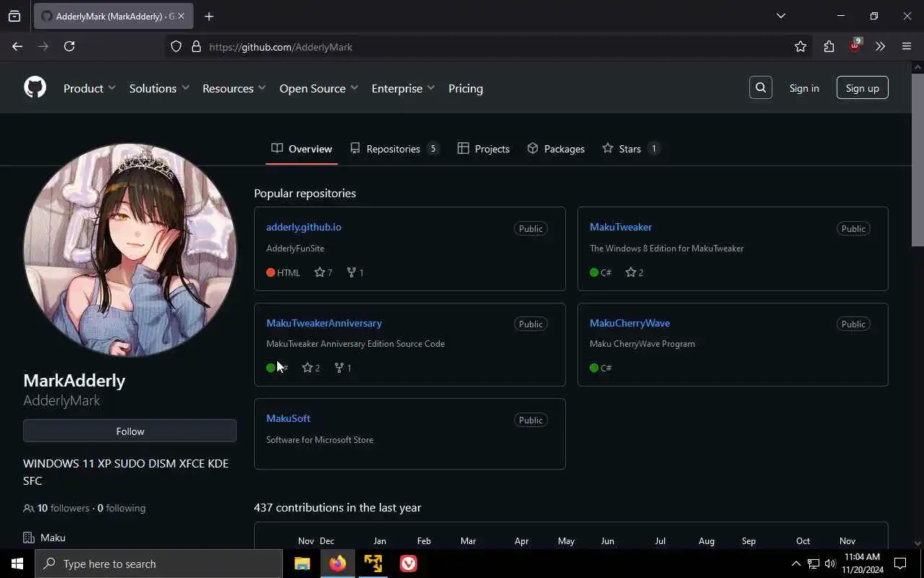Open the list all tabs dropdown arrow
Image resolution: width=924 pixels, height=578 pixels.
click(x=780, y=16)
